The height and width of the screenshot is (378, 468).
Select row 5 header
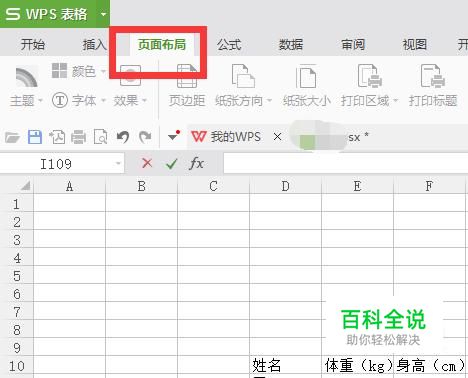click(x=17, y=276)
